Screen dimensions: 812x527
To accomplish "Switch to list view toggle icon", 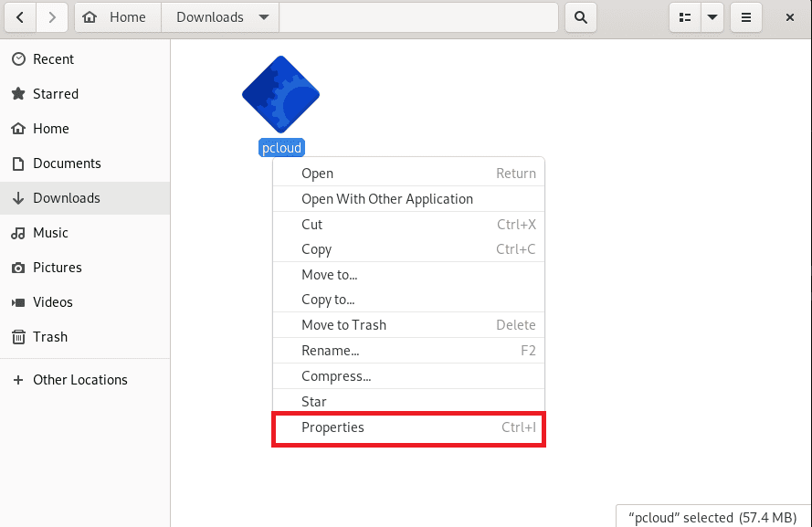I will [x=685, y=17].
